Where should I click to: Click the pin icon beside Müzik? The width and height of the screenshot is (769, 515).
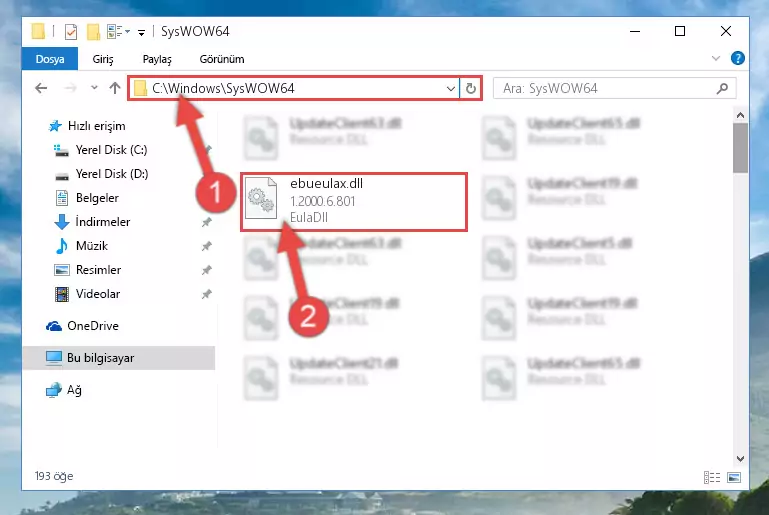(x=206, y=246)
